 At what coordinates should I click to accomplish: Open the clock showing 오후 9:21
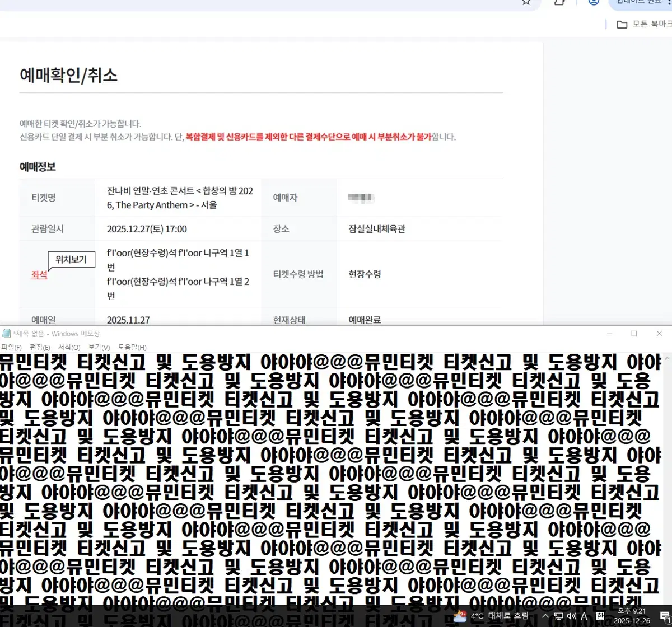(x=632, y=616)
